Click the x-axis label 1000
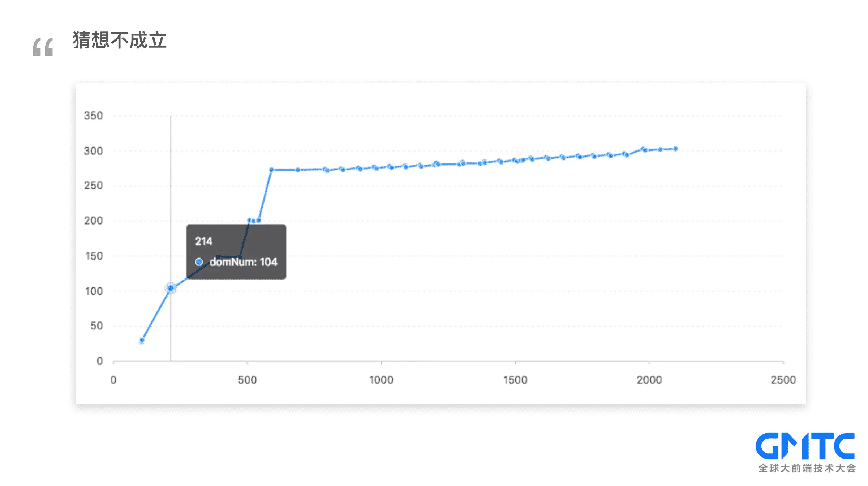Viewport: 868px width, 486px height. pyautogui.click(x=381, y=380)
